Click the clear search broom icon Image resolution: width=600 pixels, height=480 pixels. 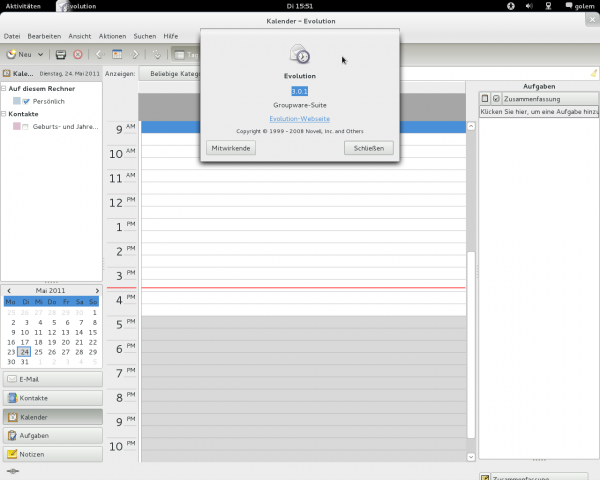coord(593,73)
